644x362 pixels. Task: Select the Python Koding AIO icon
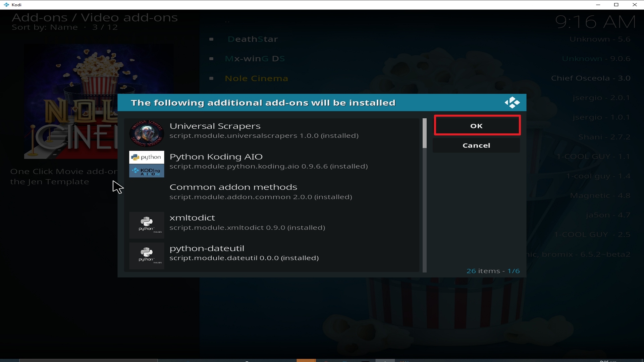point(147,164)
